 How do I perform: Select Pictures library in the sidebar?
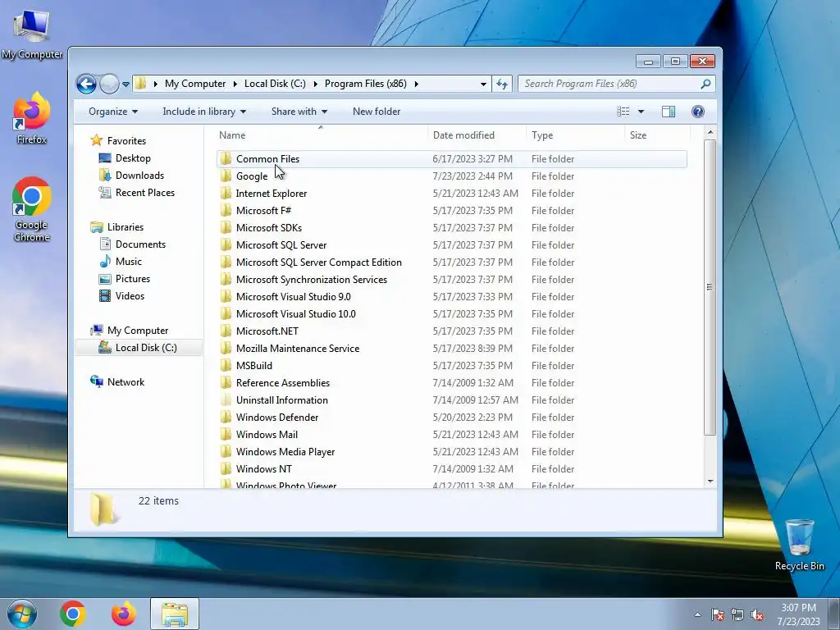132,279
